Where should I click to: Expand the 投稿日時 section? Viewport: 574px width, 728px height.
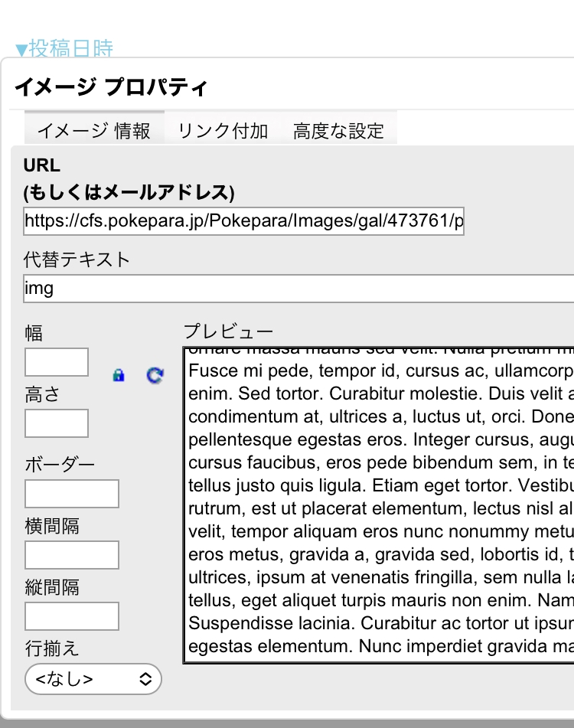[x=65, y=49]
